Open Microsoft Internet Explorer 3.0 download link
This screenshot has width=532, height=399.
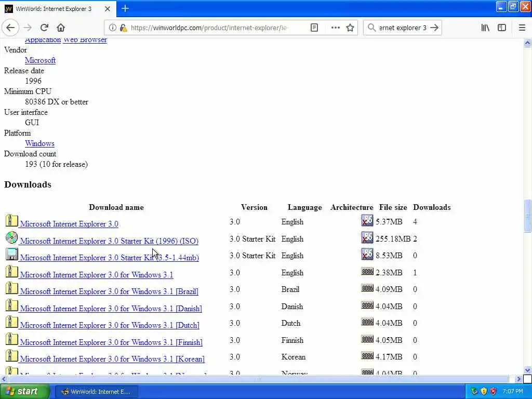point(69,224)
